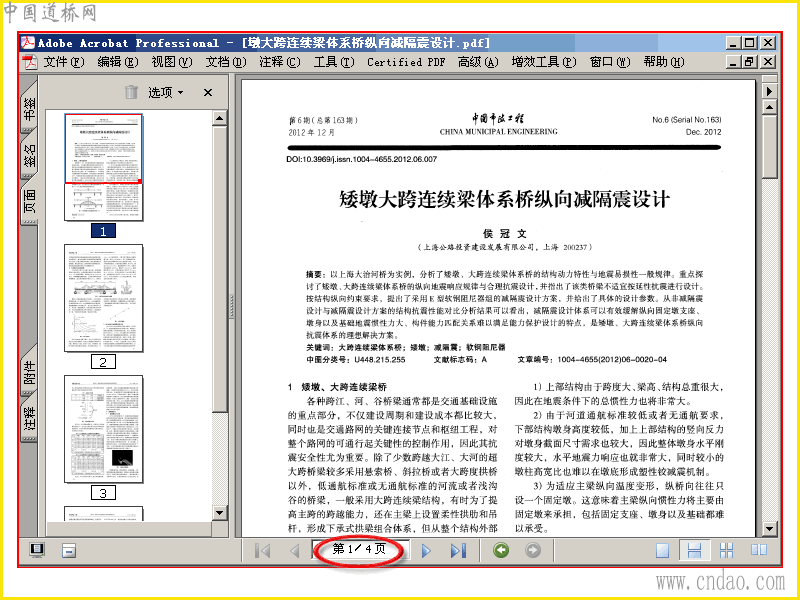Select facing pages layout icon
Screen dimensions: 800x600
point(759,550)
